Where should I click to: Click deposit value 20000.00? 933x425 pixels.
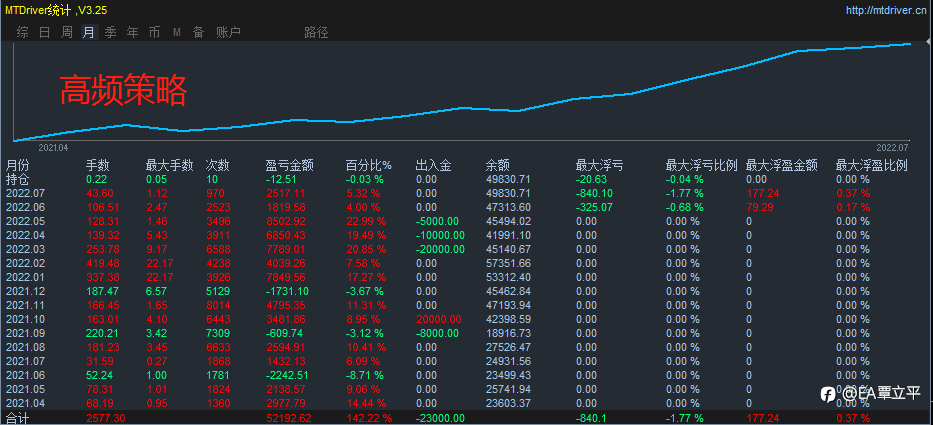coord(438,319)
